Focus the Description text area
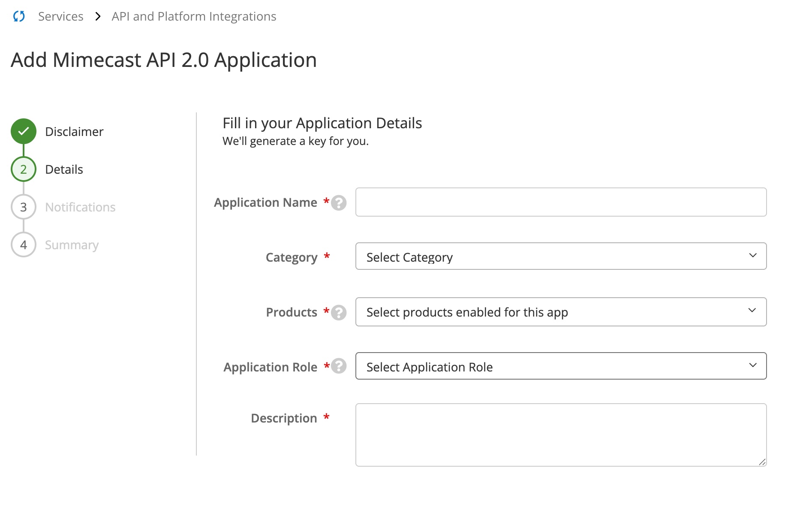Image resolution: width=812 pixels, height=516 pixels. click(x=561, y=435)
